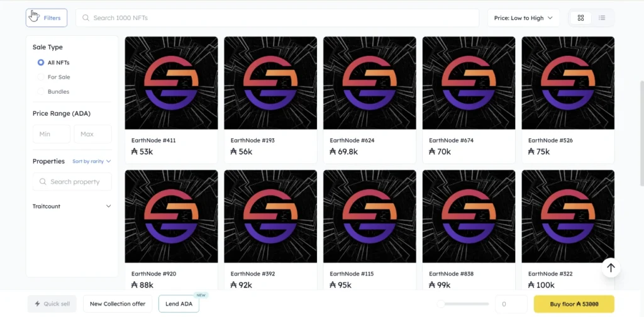Screen dimensions: 644x317
Task: Open the Price: Low to High dropdown
Action: point(523,18)
